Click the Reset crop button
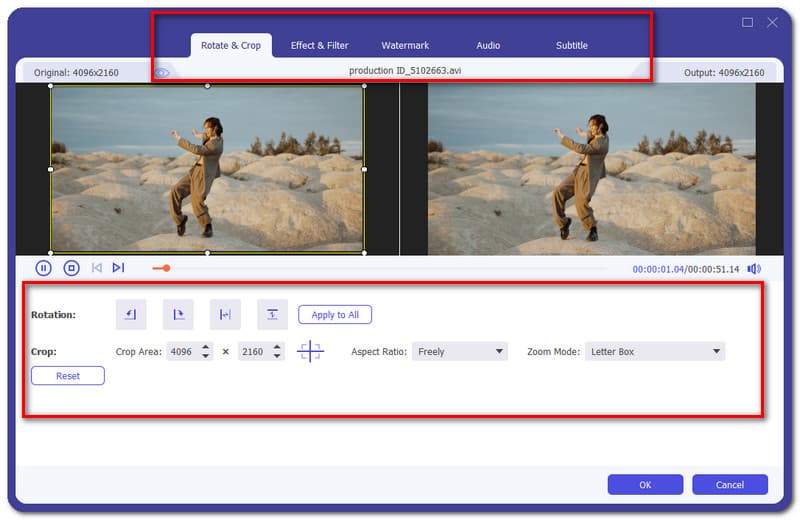Image resolution: width=800 pixels, height=520 pixels. click(x=68, y=376)
